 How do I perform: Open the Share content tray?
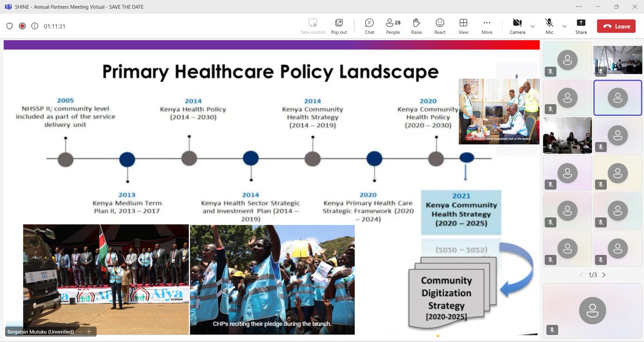[x=581, y=26]
